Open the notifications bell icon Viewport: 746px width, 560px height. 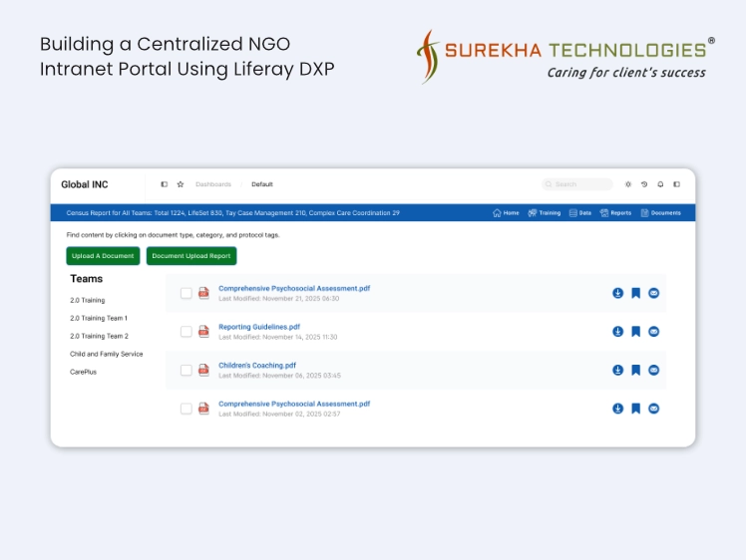pyautogui.click(x=660, y=184)
